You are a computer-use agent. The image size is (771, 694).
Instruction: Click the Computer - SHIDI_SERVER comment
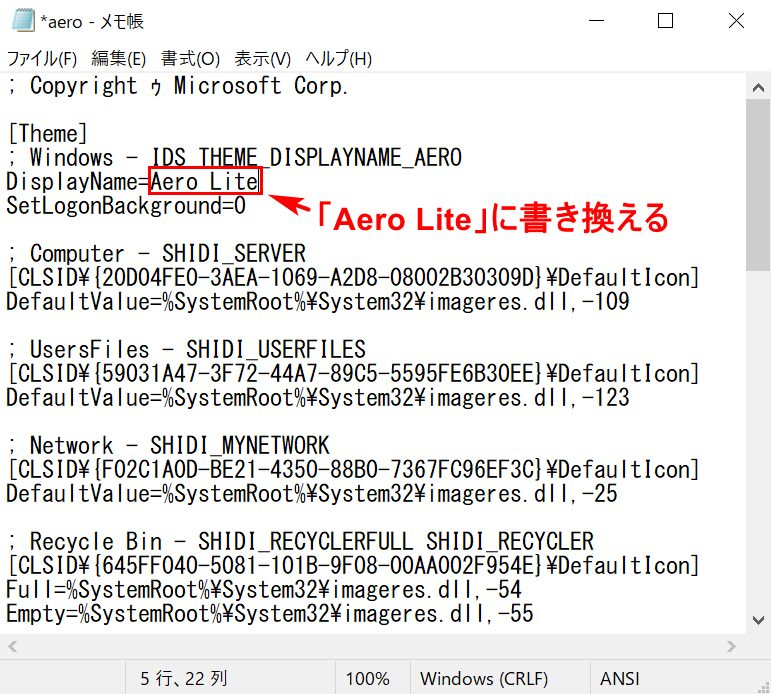pyautogui.click(x=157, y=254)
